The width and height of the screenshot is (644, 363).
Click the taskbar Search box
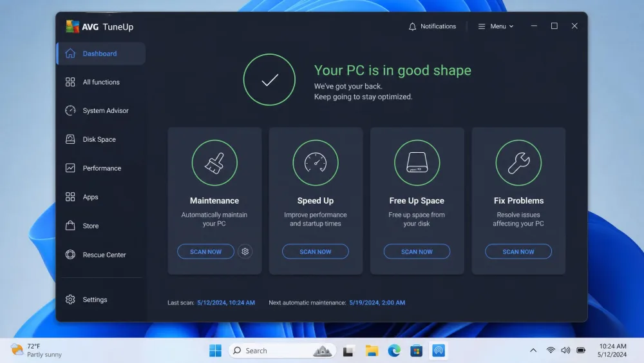(282, 351)
